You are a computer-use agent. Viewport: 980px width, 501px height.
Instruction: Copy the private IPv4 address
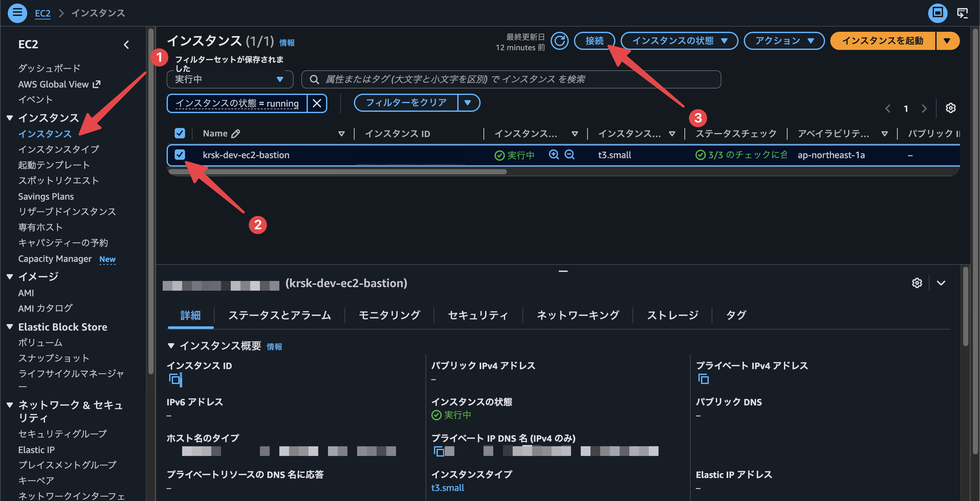704,379
